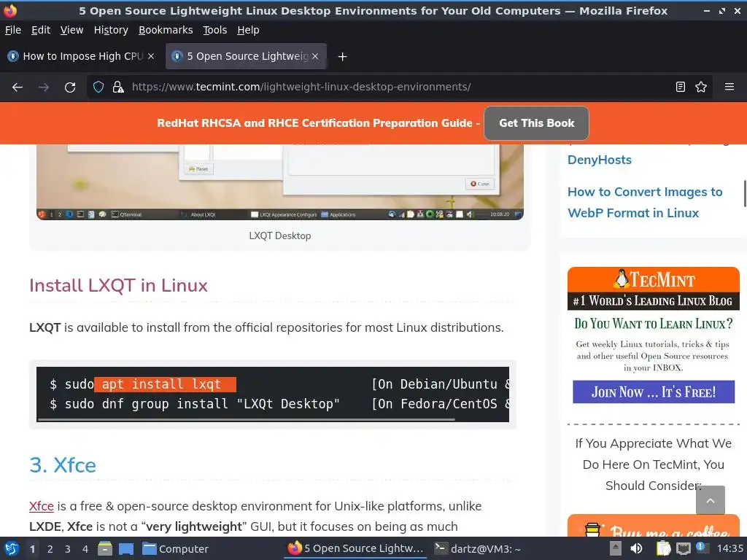Open the Tools menu

point(215,30)
